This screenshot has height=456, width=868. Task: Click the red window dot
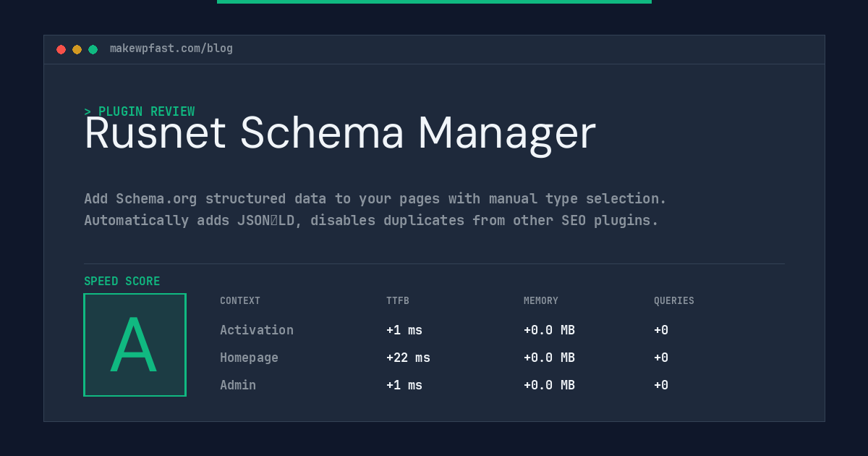61,49
